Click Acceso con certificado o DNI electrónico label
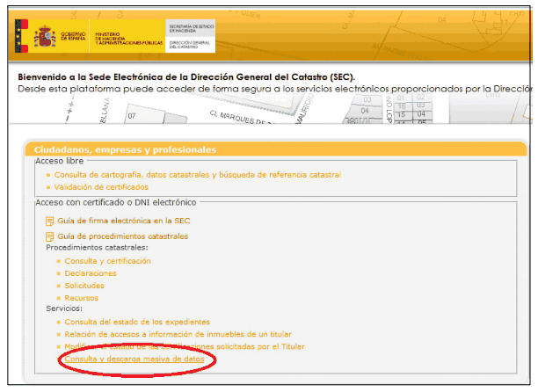 (116, 202)
